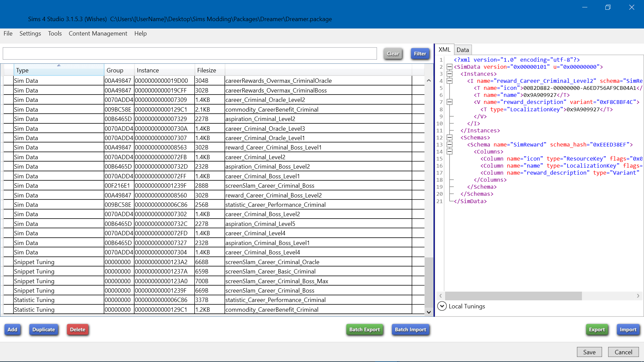Click the XML pane horizontal scrollbar thumb
Screen dimensions: 644x362
(513, 296)
